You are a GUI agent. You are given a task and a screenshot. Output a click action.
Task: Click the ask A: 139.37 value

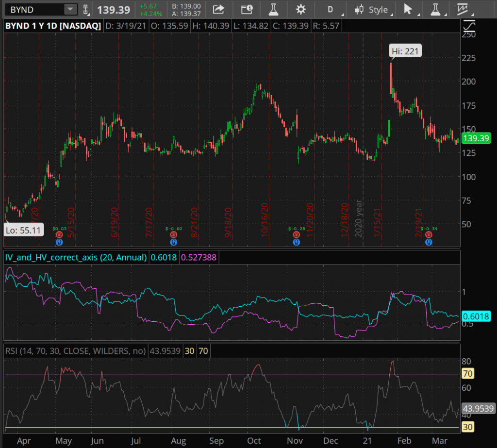(x=186, y=14)
